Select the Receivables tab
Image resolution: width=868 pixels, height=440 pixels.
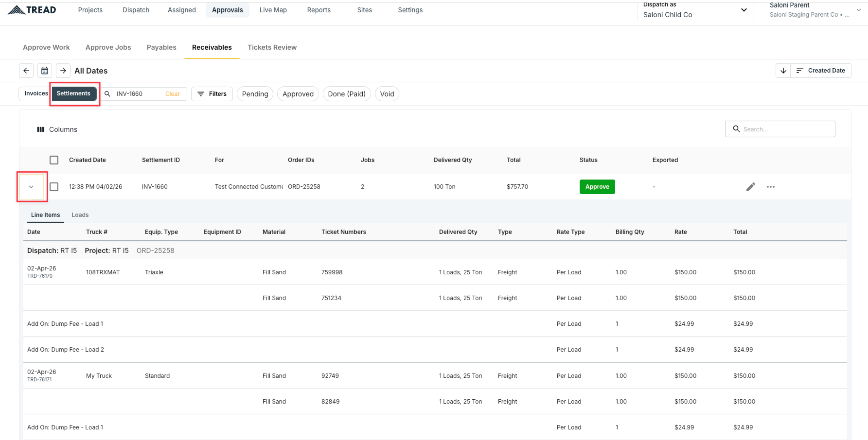pyautogui.click(x=212, y=48)
